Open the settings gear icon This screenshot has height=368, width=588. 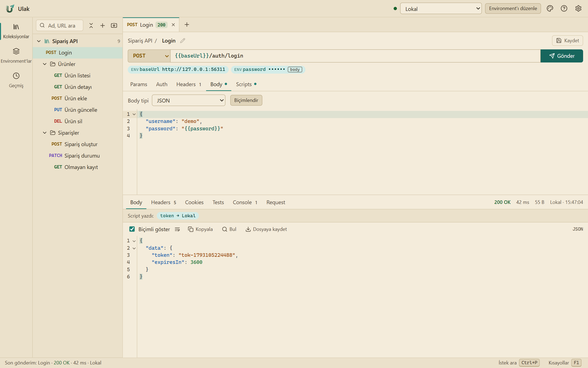click(x=578, y=8)
